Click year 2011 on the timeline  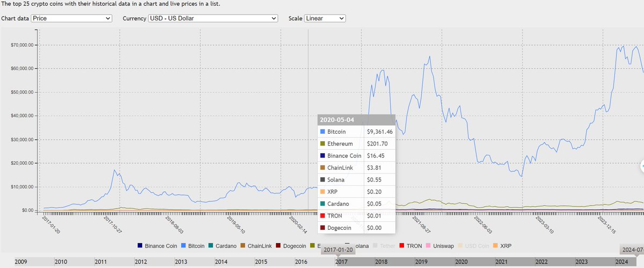(101, 262)
